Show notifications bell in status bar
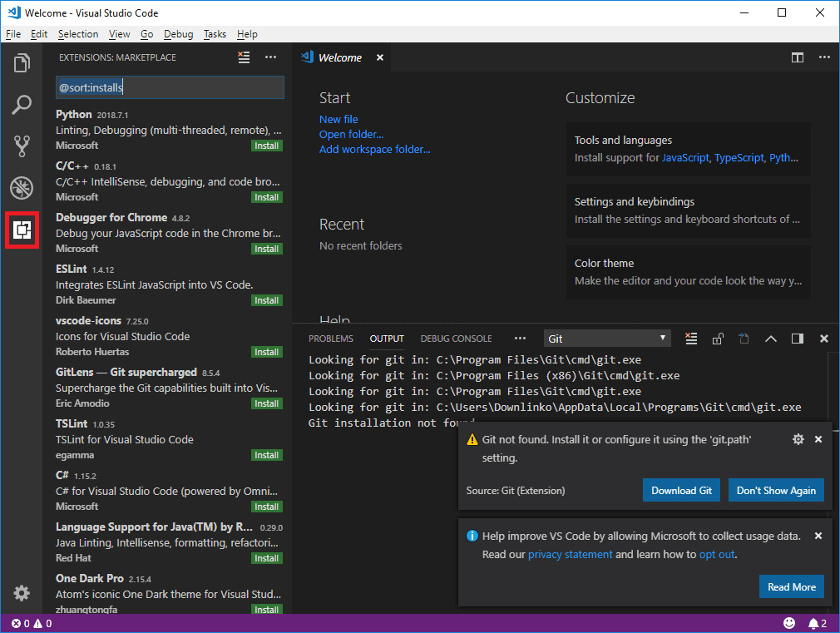The image size is (840, 633). pyautogui.click(x=817, y=623)
